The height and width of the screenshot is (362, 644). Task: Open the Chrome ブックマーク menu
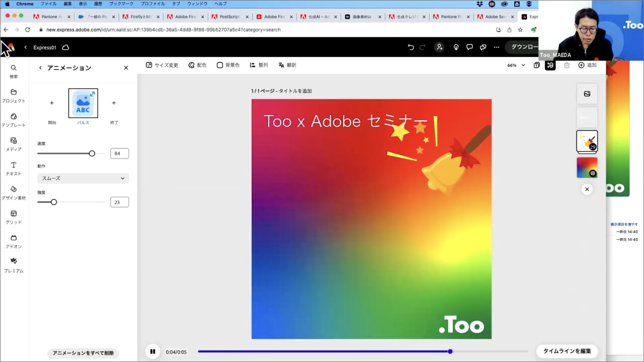(121, 4)
